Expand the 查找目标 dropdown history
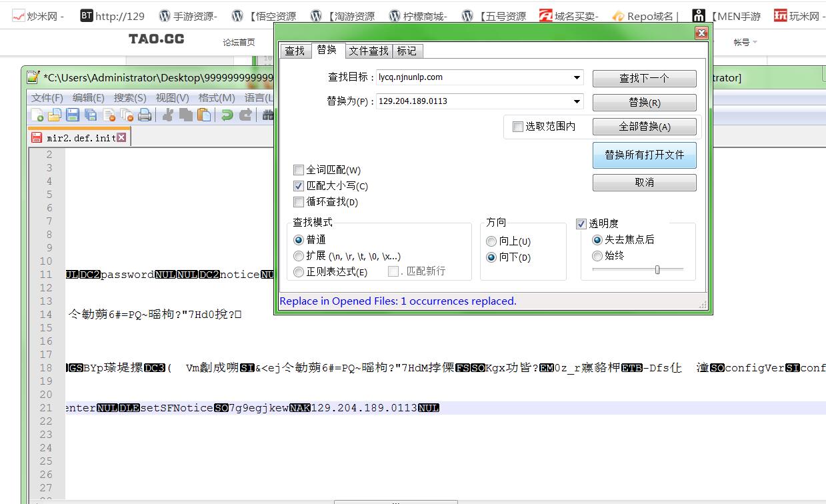Viewport: 826px width, 504px height. pyautogui.click(x=577, y=78)
